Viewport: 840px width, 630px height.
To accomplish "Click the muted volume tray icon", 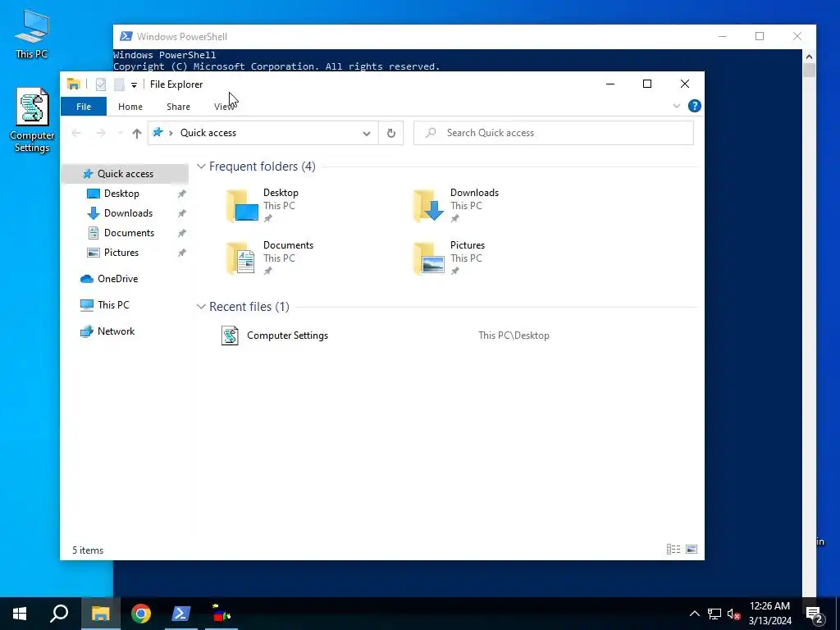I will [x=734, y=614].
